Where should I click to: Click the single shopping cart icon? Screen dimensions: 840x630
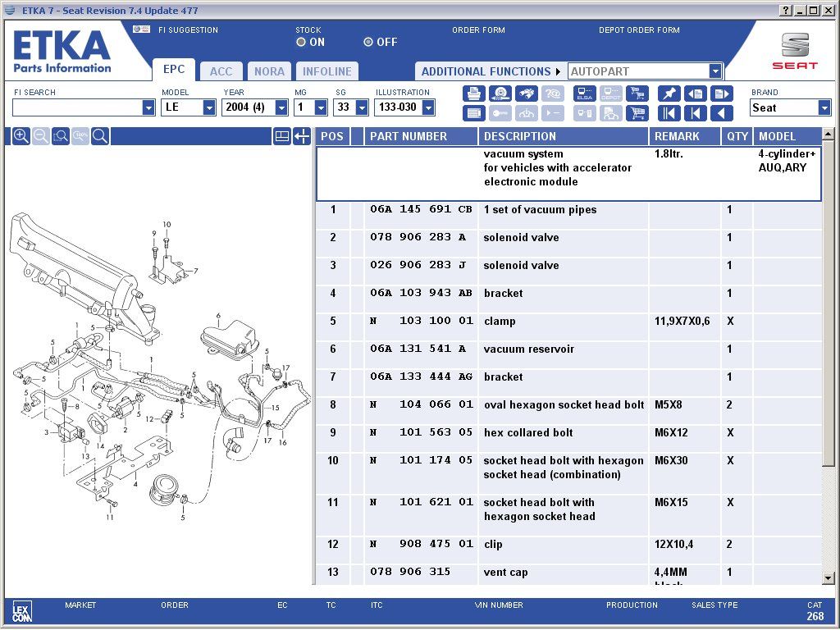[637, 113]
